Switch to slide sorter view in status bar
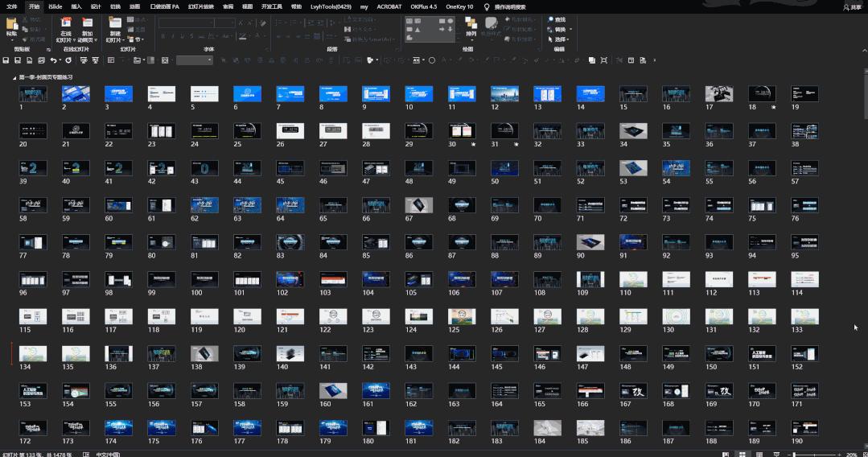Viewport: 868px width, 457px height. 741,454
